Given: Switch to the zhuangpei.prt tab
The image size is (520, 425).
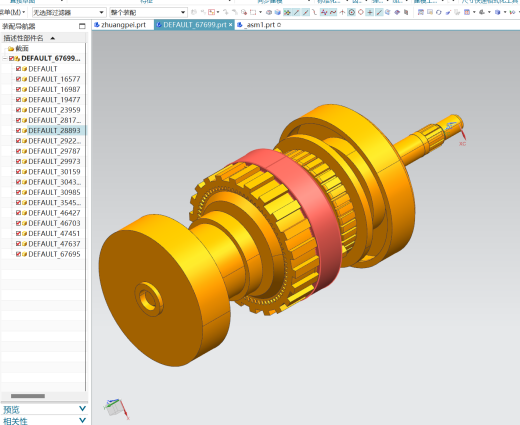Looking at the screenshot, I should 123,25.
